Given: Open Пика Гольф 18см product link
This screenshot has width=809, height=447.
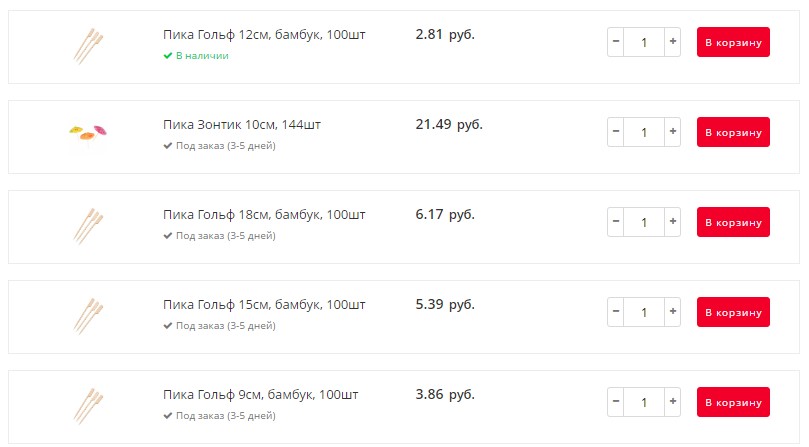Looking at the screenshot, I should [264, 215].
